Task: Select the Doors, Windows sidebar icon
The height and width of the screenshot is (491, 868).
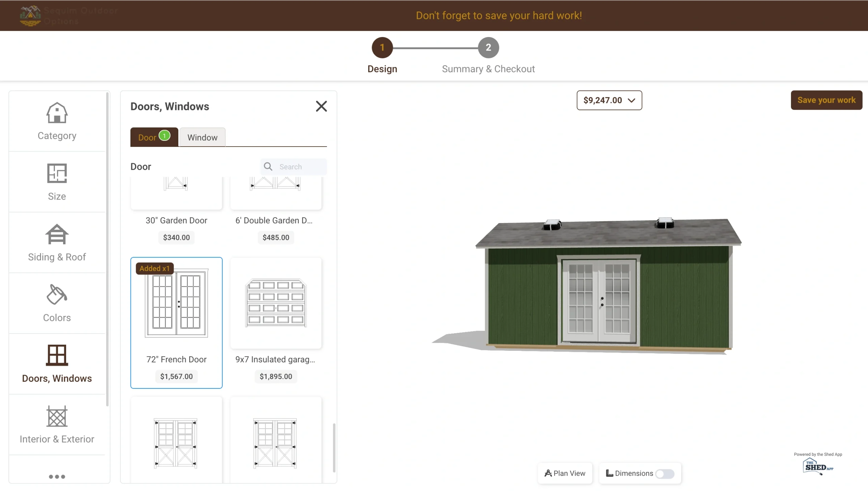Action: (x=57, y=355)
